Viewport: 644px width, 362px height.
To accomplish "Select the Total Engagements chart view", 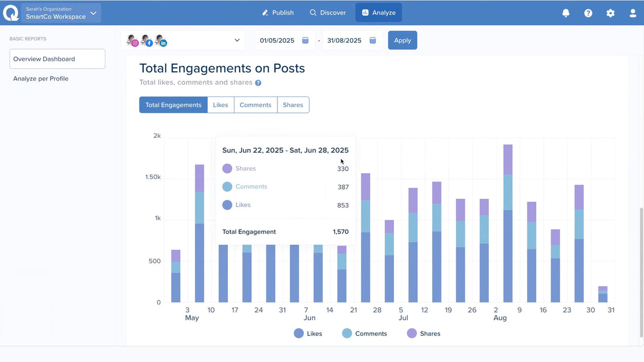I will point(173,105).
